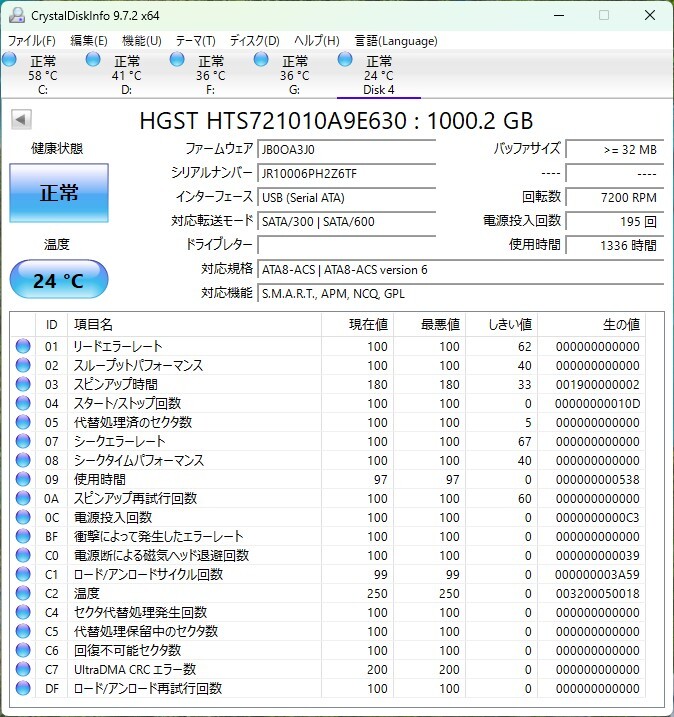Switch to the C: drive tab at 58 °C
This screenshot has width=674, height=717.
click(x=43, y=74)
